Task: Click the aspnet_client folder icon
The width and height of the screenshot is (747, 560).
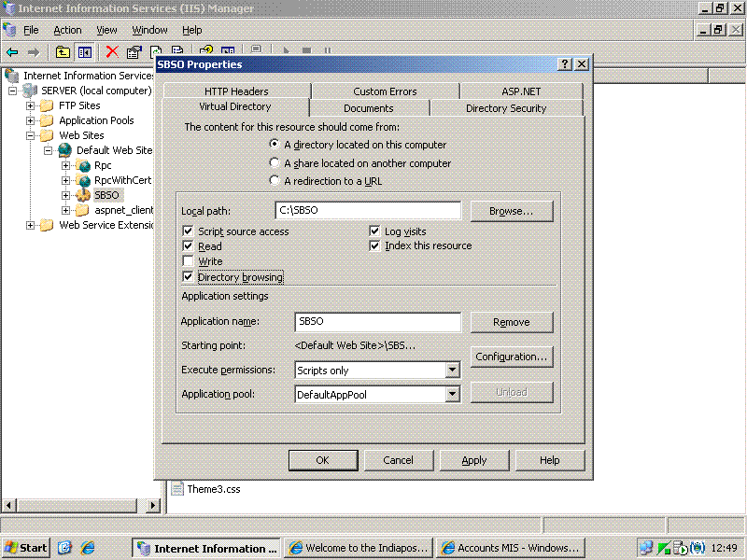Action: 82,210
